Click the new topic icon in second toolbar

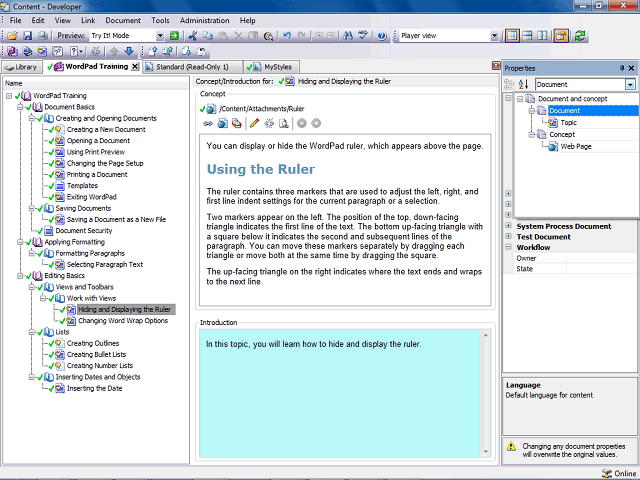click(42, 51)
